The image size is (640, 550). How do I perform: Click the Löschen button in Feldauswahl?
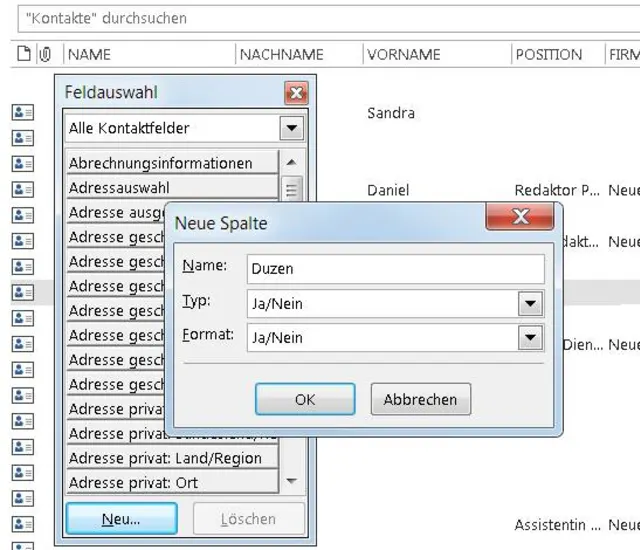249,519
